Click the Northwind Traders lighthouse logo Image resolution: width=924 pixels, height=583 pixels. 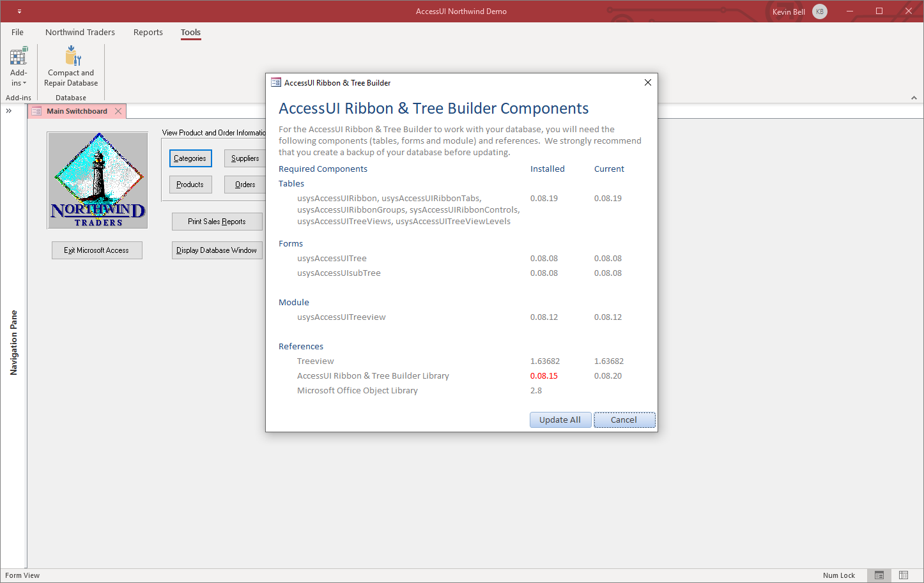coord(98,180)
